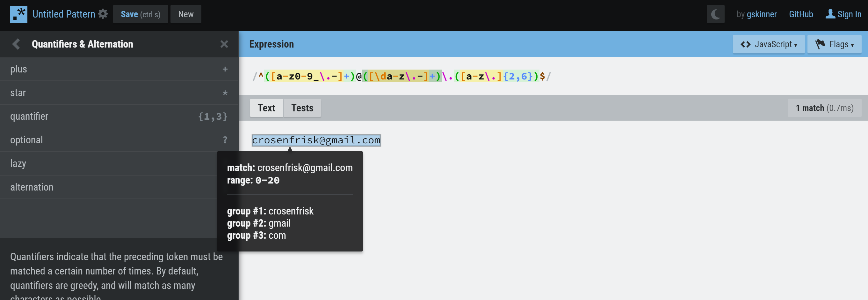This screenshot has height=300, width=868.
Task: Navigate back using the sidebar arrow
Action: (16, 44)
